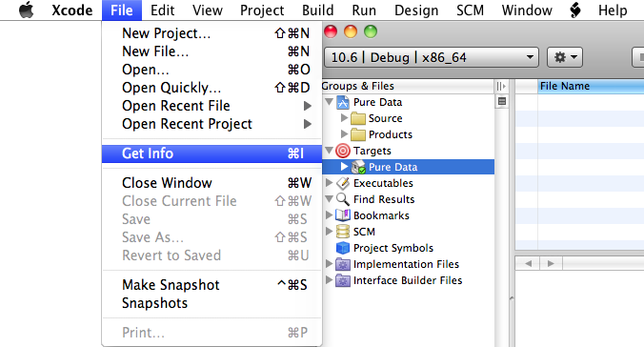Click the File Name column header
The width and height of the screenshot is (644, 347).
click(591, 86)
